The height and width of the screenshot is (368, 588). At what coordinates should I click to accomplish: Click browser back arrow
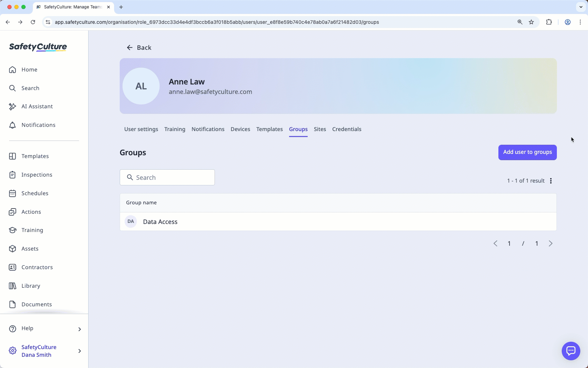click(x=8, y=22)
